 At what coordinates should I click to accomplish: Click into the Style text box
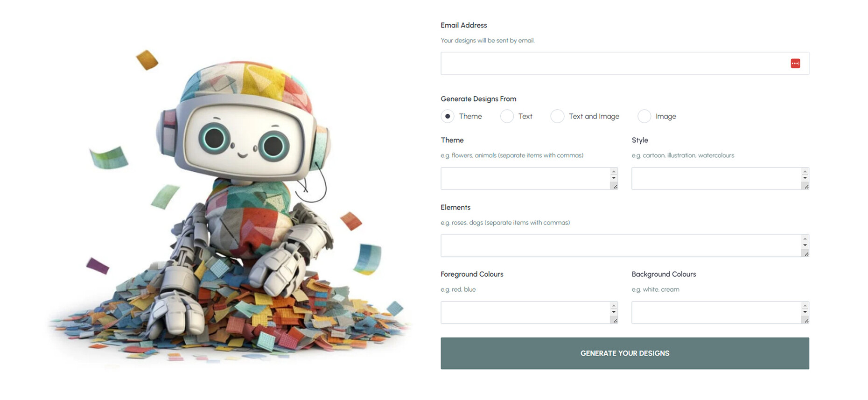(716, 178)
